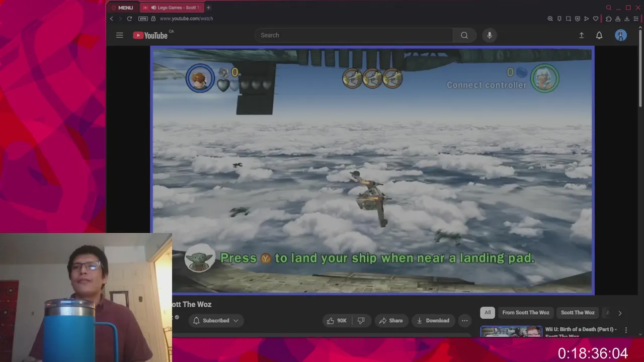Viewport: 644px width, 362px height.
Task: Open Wii U: Birth of a Death thumbnail
Action: pos(511,331)
